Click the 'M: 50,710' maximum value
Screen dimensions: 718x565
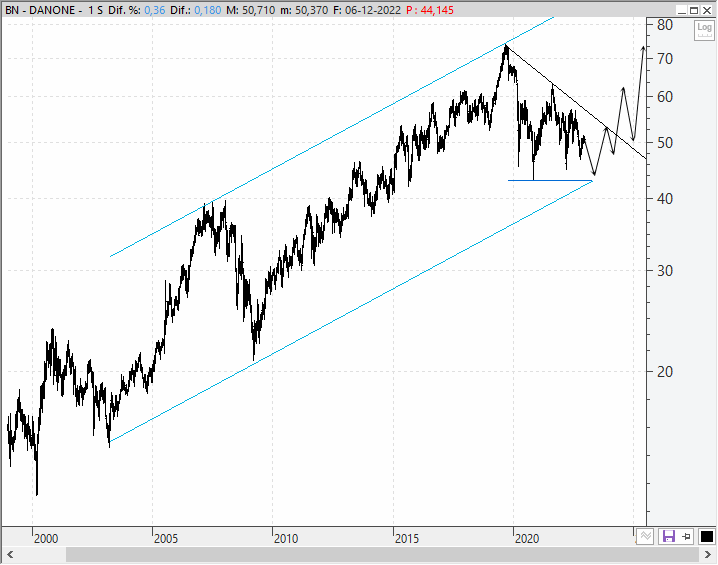click(250, 10)
